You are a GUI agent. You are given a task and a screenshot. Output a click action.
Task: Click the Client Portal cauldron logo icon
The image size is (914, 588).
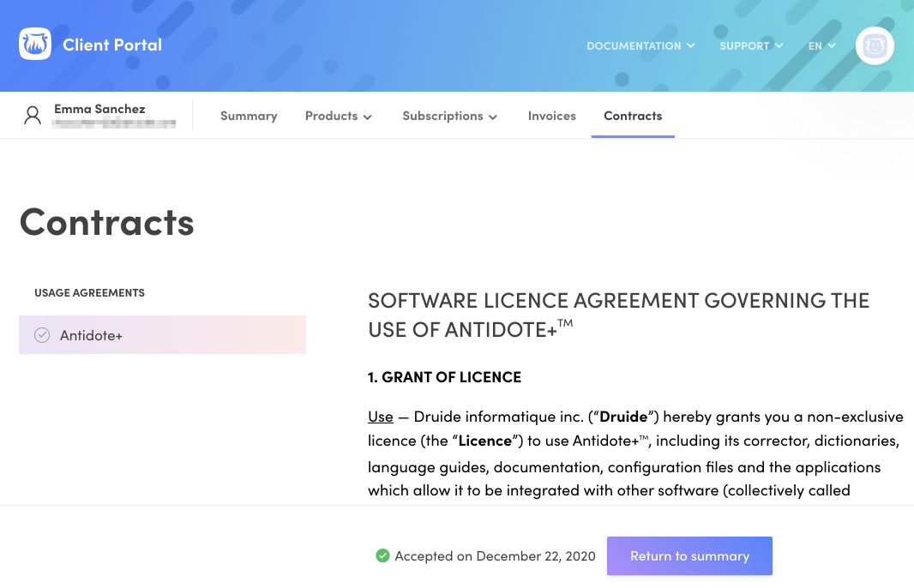point(35,45)
